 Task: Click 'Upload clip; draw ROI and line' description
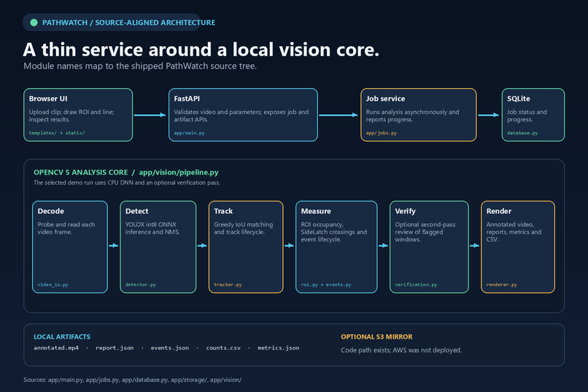(71, 115)
